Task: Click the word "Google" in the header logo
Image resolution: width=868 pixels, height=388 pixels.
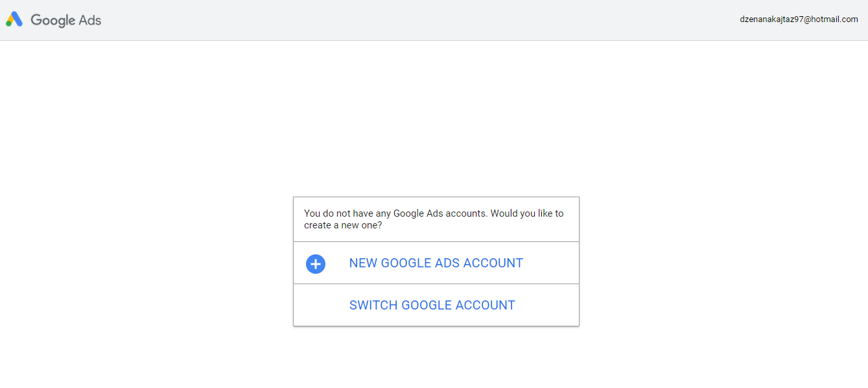Action: 53,20
